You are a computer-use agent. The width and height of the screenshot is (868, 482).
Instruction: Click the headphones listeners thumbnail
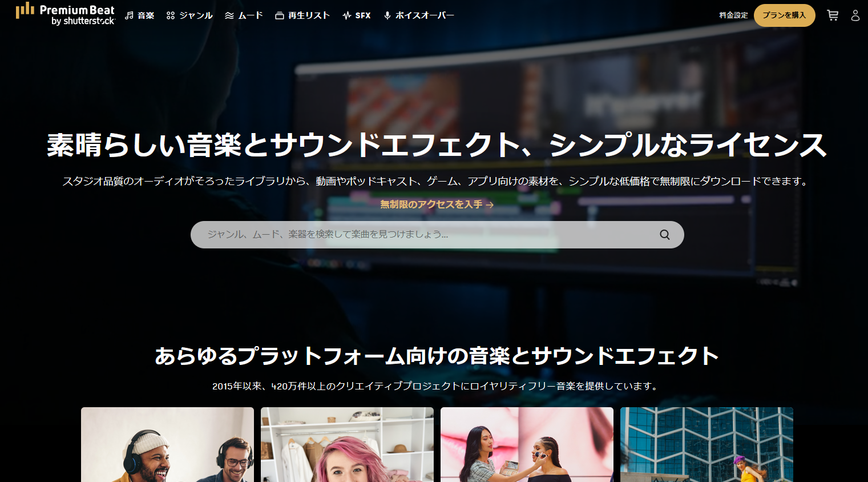click(x=167, y=444)
